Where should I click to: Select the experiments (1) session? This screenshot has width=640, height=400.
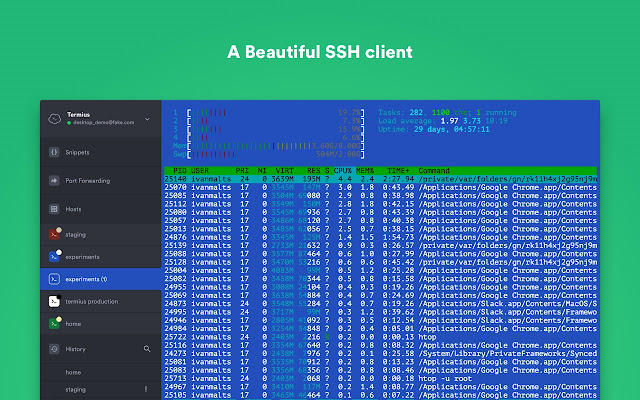click(x=100, y=279)
